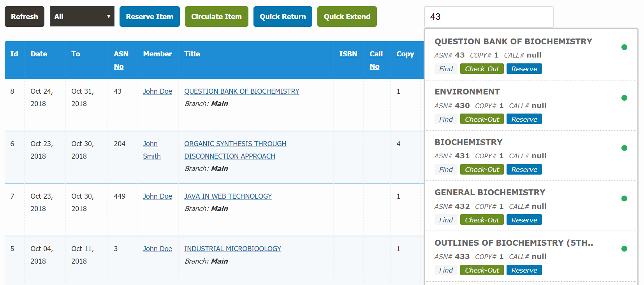Focus the search field containing 43
644x285 pixels.
(489, 17)
